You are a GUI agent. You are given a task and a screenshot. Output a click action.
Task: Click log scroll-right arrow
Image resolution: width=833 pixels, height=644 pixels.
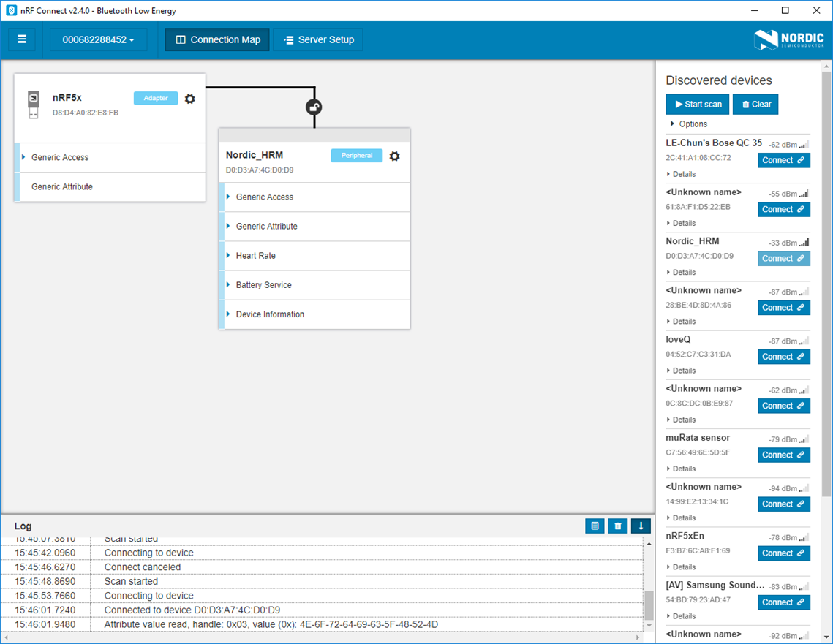tap(638, 637)
